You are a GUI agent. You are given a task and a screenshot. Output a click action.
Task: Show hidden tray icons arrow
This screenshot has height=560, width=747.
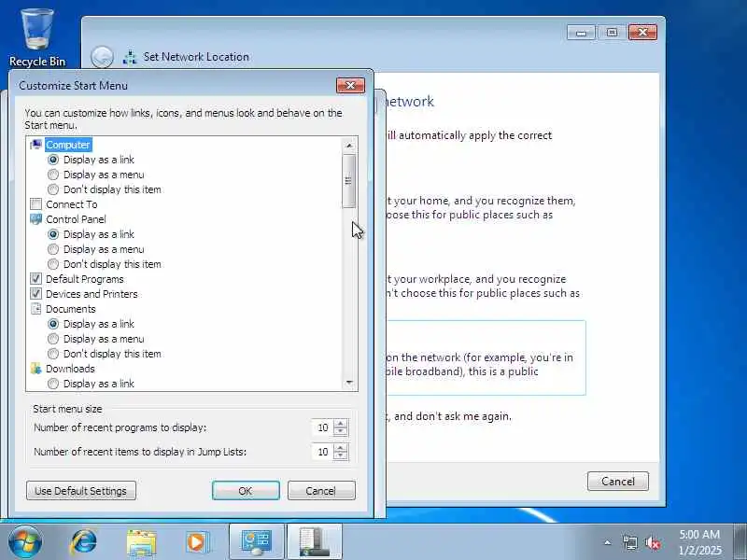point(608,542)
